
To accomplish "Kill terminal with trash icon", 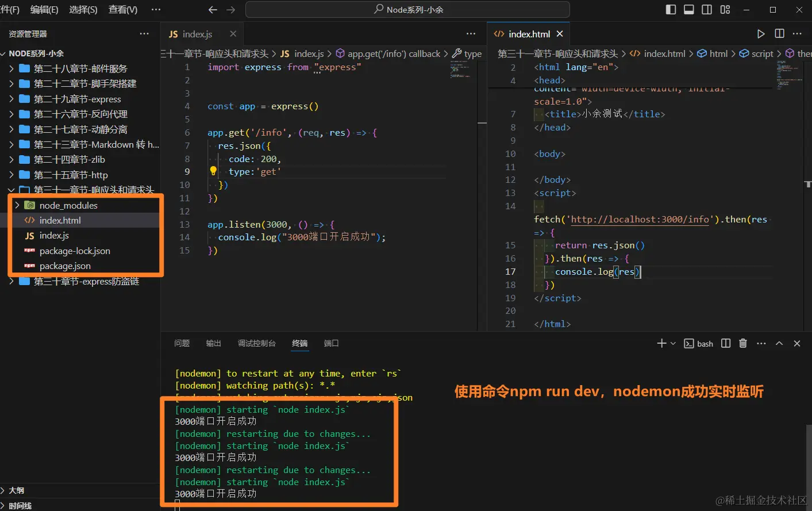I will coord(743,343).
